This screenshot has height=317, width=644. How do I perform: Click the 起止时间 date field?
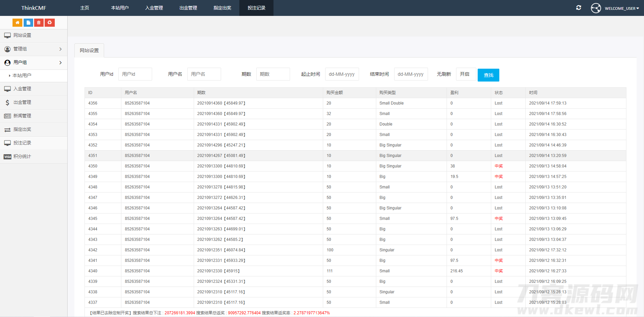pos(342,74)
